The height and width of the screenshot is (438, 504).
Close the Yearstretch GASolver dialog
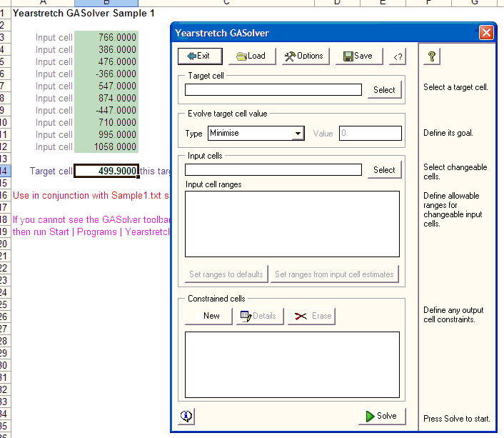point(486,32)
